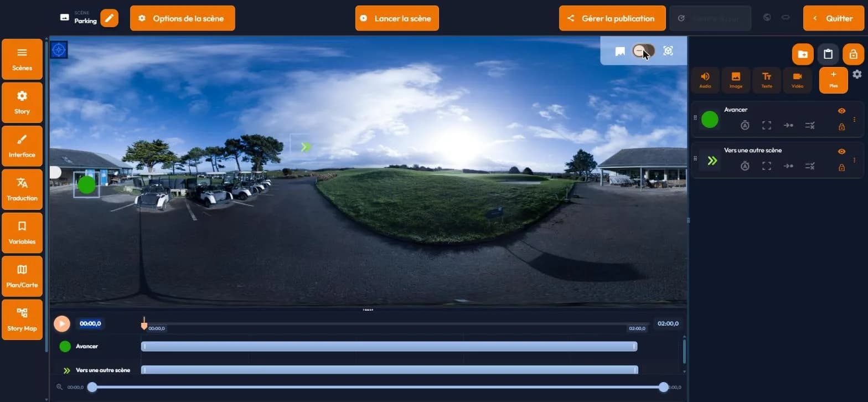
Task: Click the 3D cube view icon
Action: 668,51
